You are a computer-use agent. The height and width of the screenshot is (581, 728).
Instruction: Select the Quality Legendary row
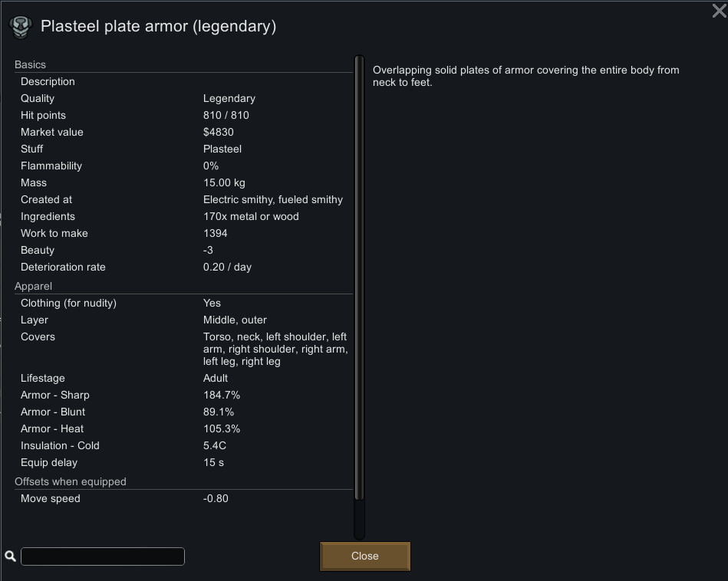point(184,98)
